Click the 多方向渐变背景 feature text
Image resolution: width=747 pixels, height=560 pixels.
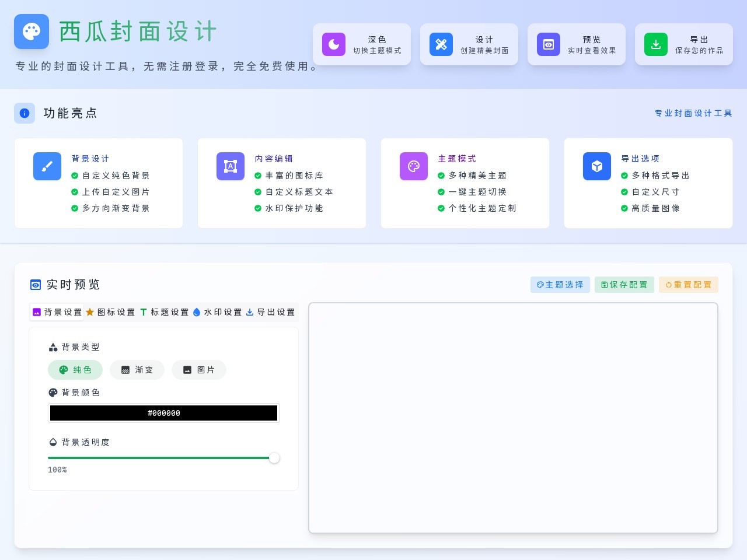pyautogui.click(x=116, y=208)
